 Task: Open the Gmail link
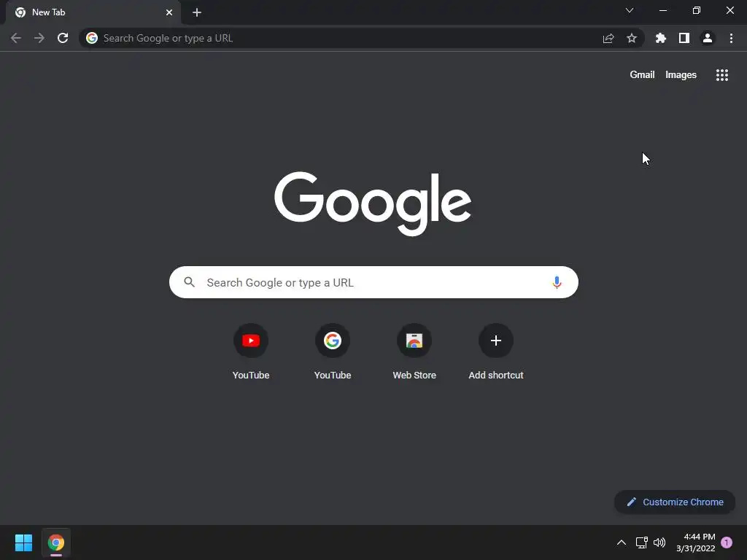(642, 75)
